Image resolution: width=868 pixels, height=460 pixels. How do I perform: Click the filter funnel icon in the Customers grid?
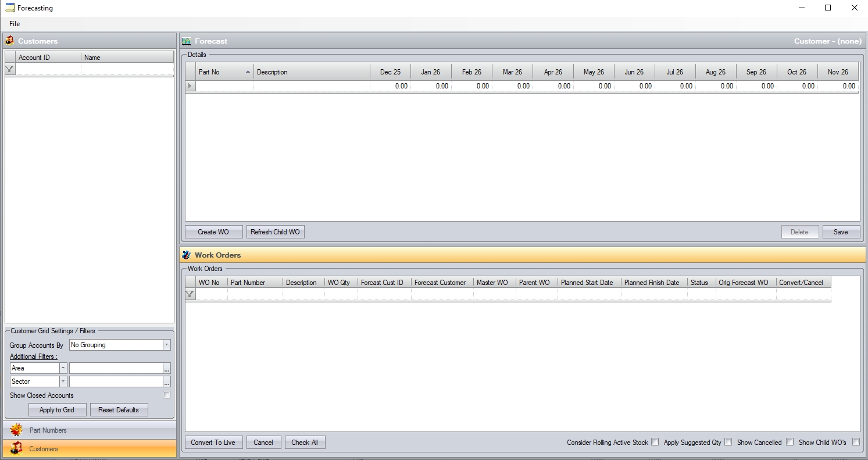click(x=9, y=69)
